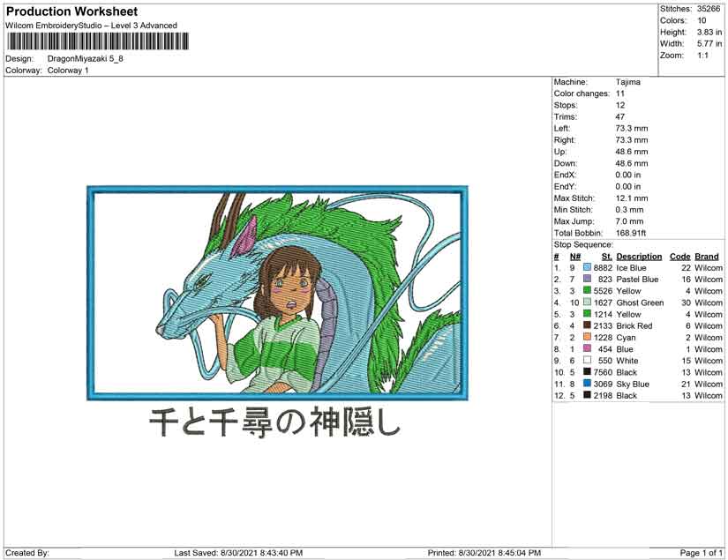Screen dimensions: 728x560
Task: Click the barcode under the title
Action: click(x=97, y=41)
